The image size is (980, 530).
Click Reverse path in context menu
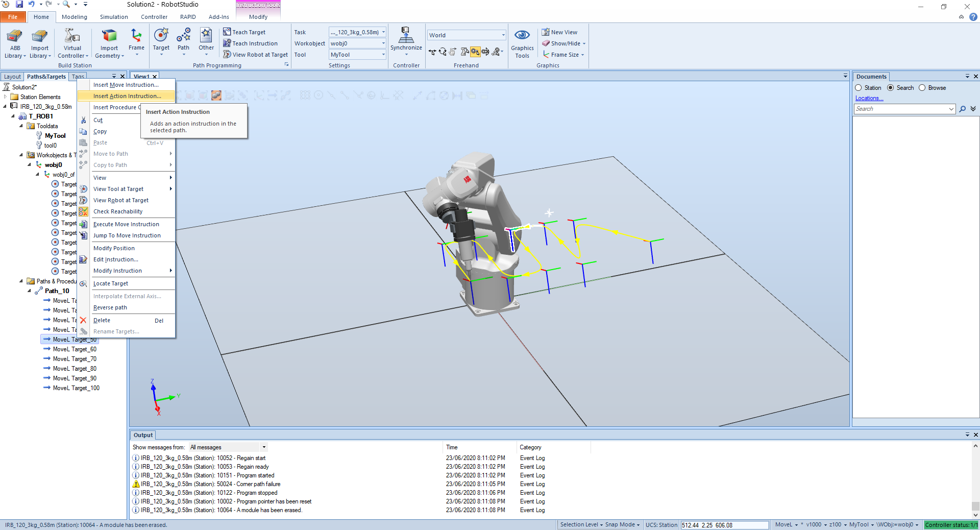pyautogui.click(x=110, y=307)
